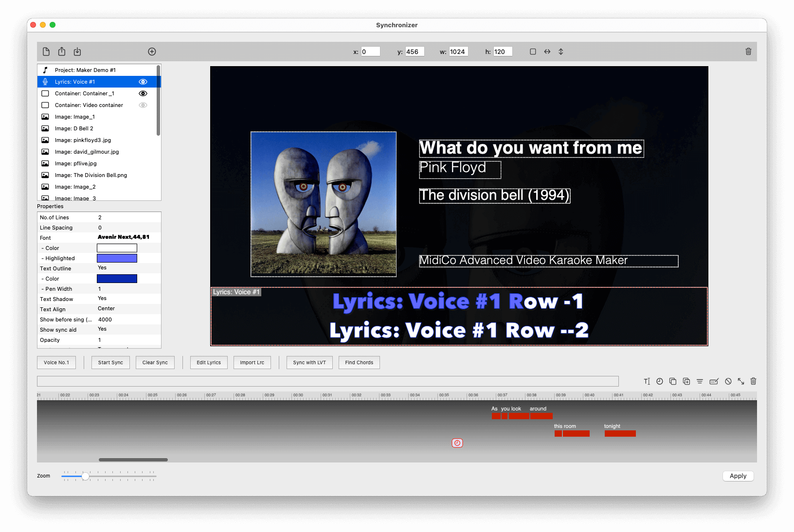Add a new element with the plus icon
The width and height of the screenshot is (794, 532).
152,51
